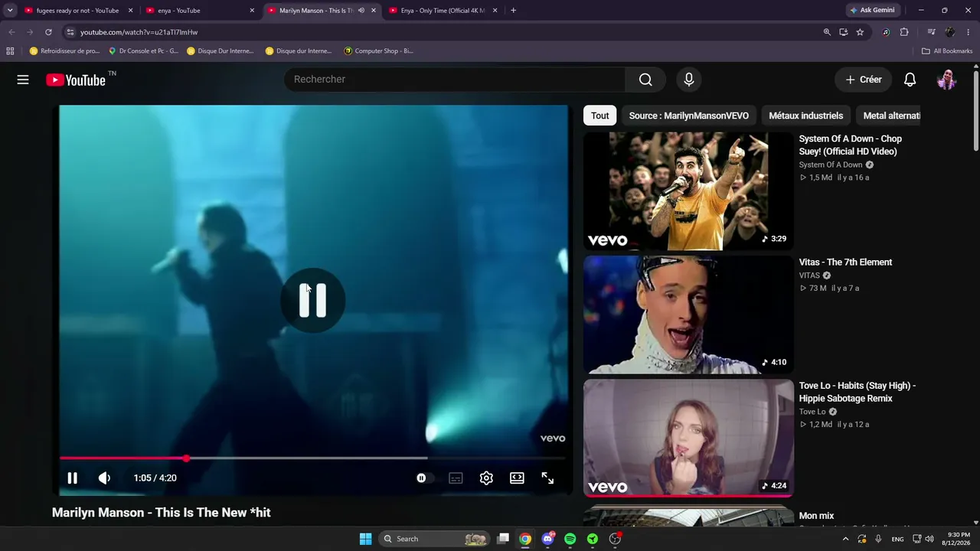Toggle the autoplay switch
This screenshot has width=980, height=551.
pos(423,478)
